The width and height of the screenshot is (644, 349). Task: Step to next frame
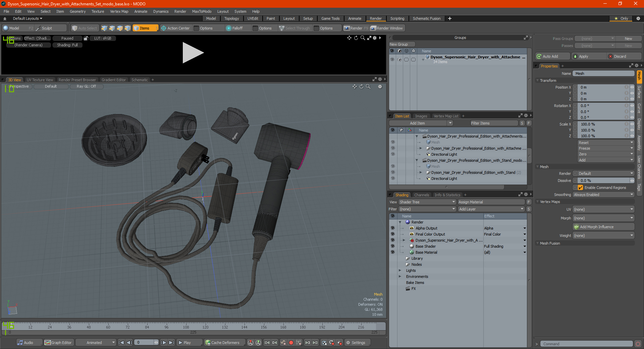pos(164,343)
